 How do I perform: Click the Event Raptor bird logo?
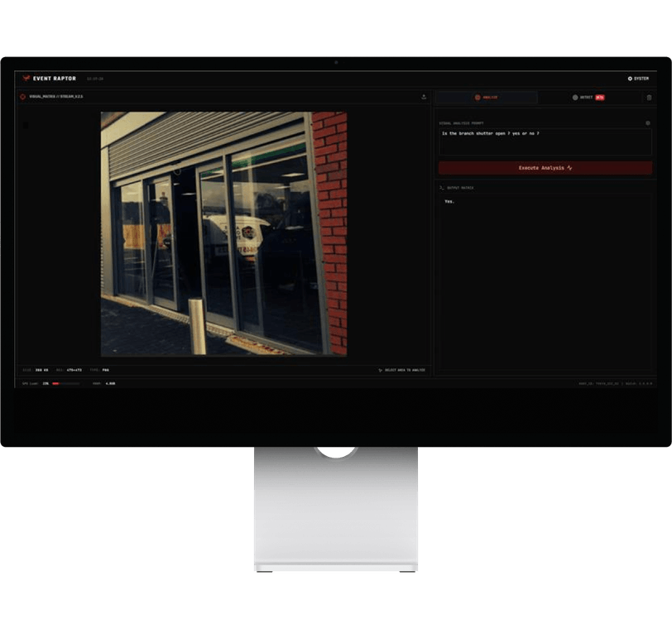click(x=26, y=79)
